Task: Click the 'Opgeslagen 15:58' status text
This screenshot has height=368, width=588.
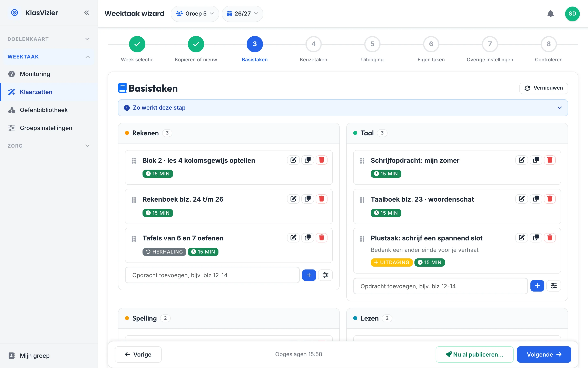Action: coord(298,354)
